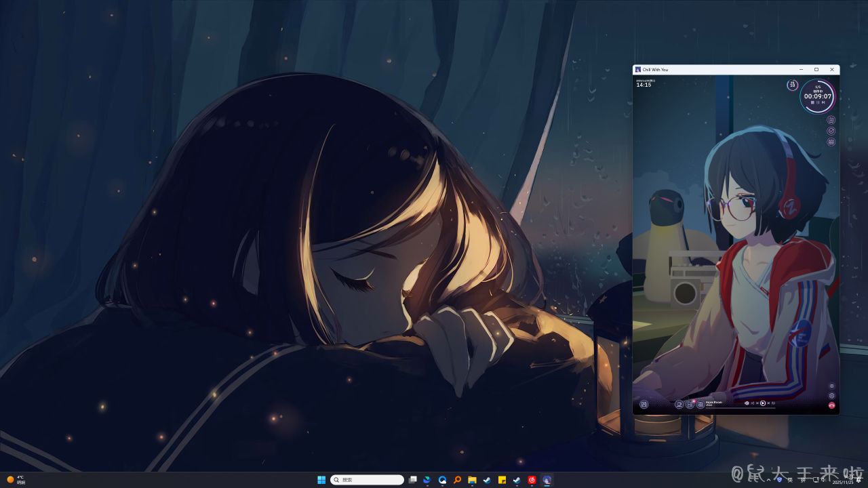The image size is (868, 488).
Task: Open the red NetEase music taskbar icon
Action: click(532, 480)
